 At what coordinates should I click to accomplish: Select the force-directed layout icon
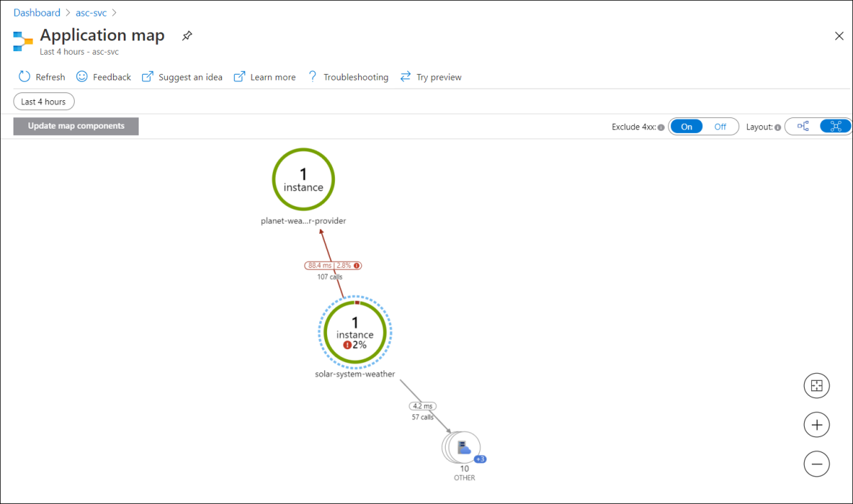(835, 127)
